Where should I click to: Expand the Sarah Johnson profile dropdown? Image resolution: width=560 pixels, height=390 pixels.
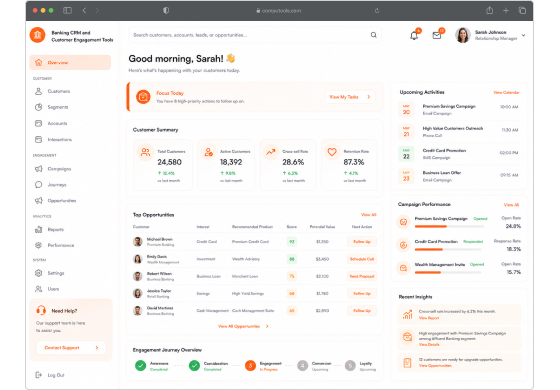[524, 35]
